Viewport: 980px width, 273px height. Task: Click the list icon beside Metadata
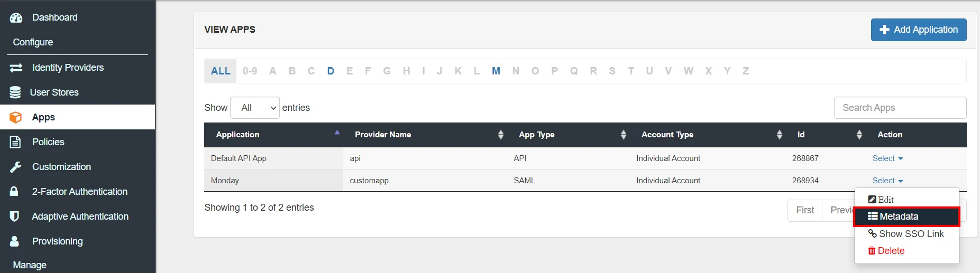point(873,216)
